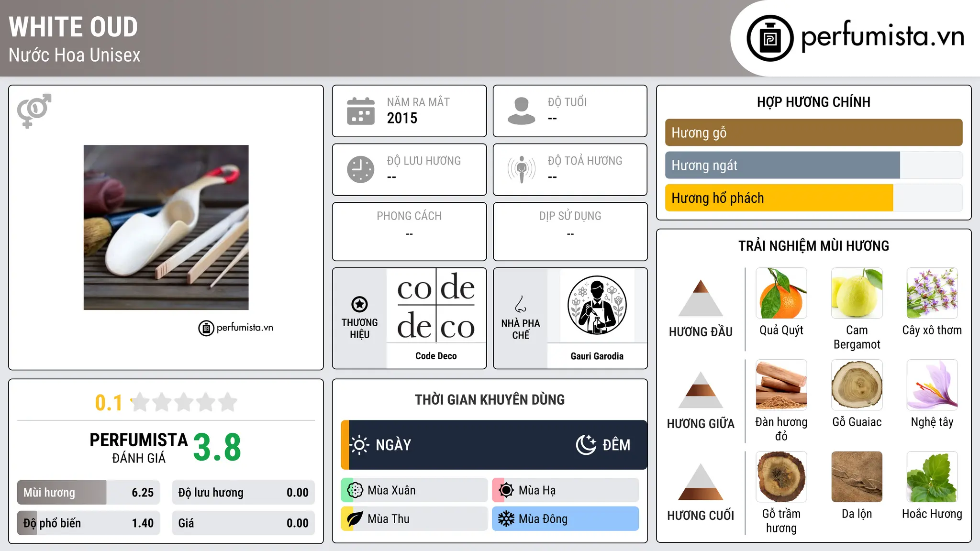The image size is (980, 551).
Task: Click the sun icon next to Ngày
Action: tap(359, 445)
